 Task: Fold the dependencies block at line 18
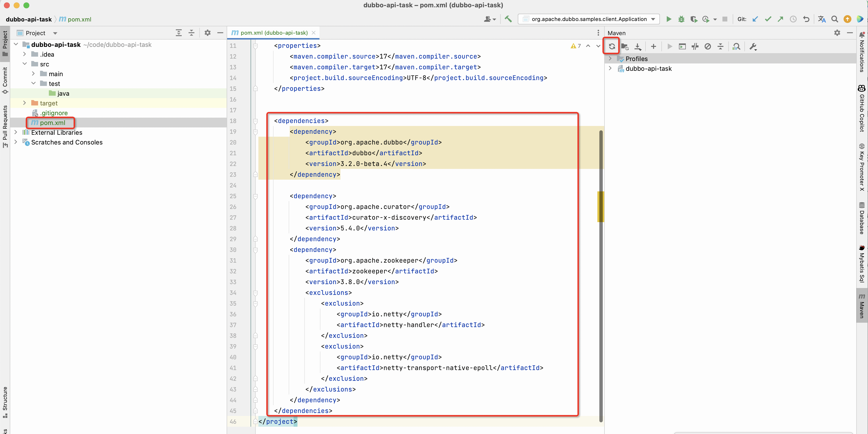[x=255, y=121]
